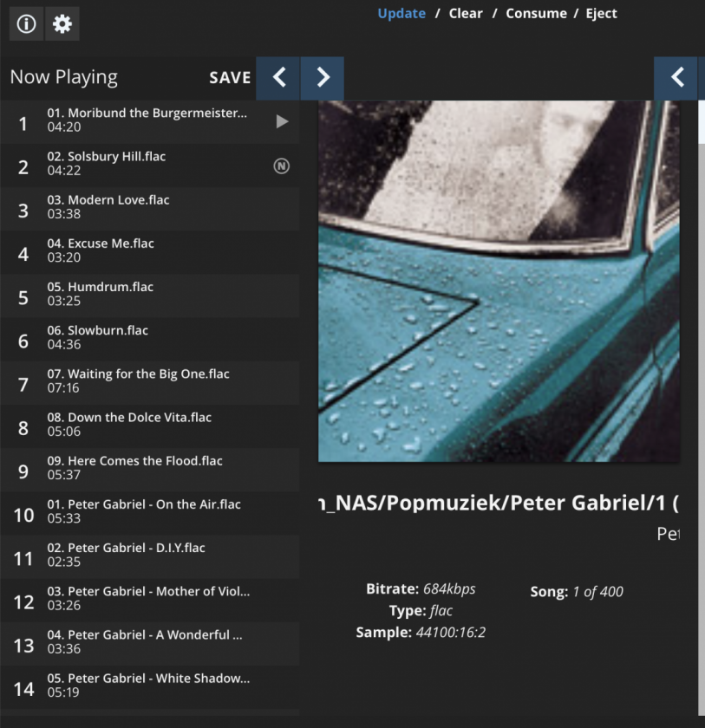Screen dimensions: 705x728
Task: Select track 03. Modern Love.flac
Action: pyautogui.click(x=149, y=209)
